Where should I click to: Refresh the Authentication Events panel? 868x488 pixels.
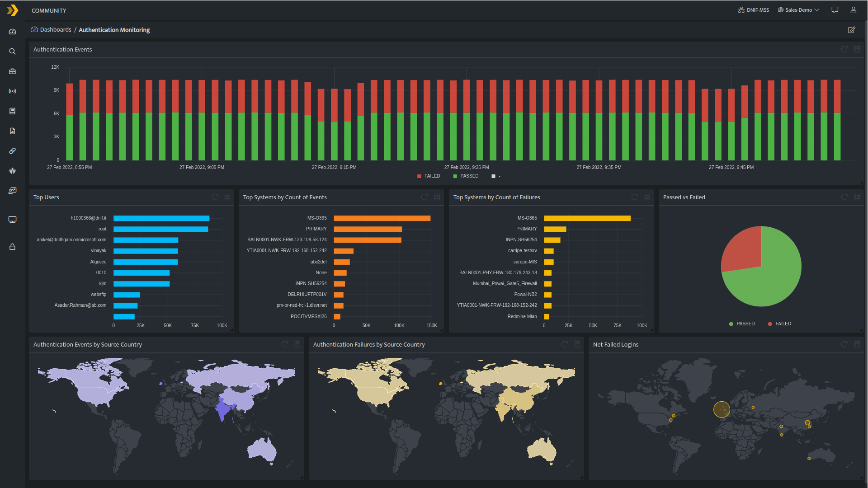[844, 49]
